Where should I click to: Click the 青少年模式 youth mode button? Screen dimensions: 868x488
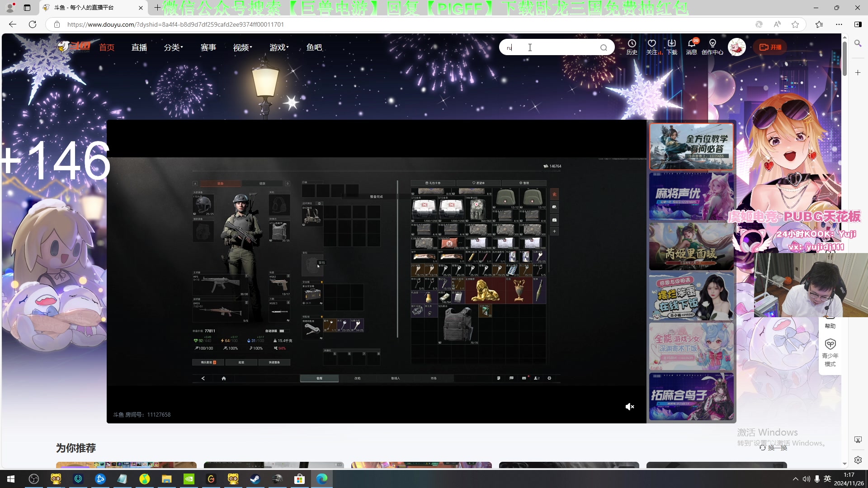pyautogui.click(x=830, y=353)
